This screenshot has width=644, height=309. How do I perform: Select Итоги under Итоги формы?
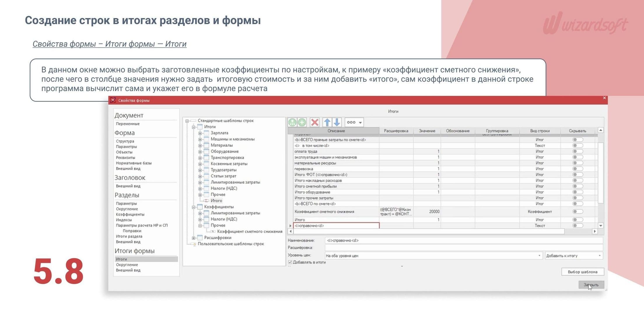146,259
